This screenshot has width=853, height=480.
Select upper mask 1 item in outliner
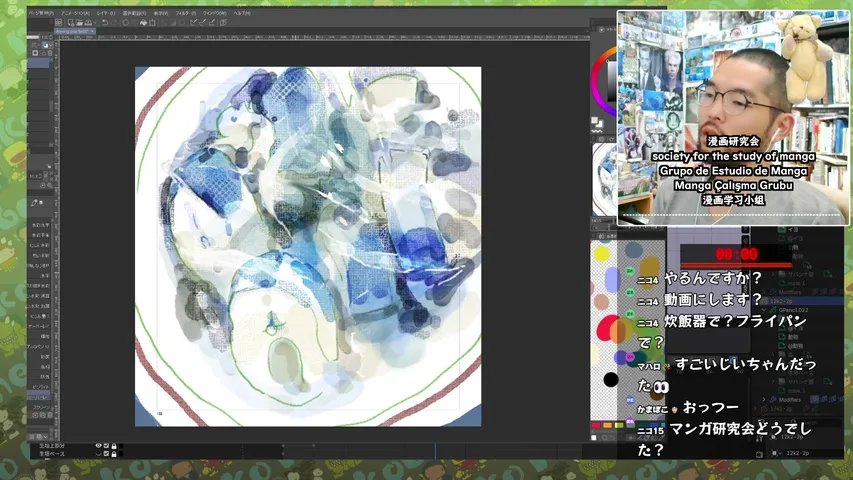tap(796, 283)
